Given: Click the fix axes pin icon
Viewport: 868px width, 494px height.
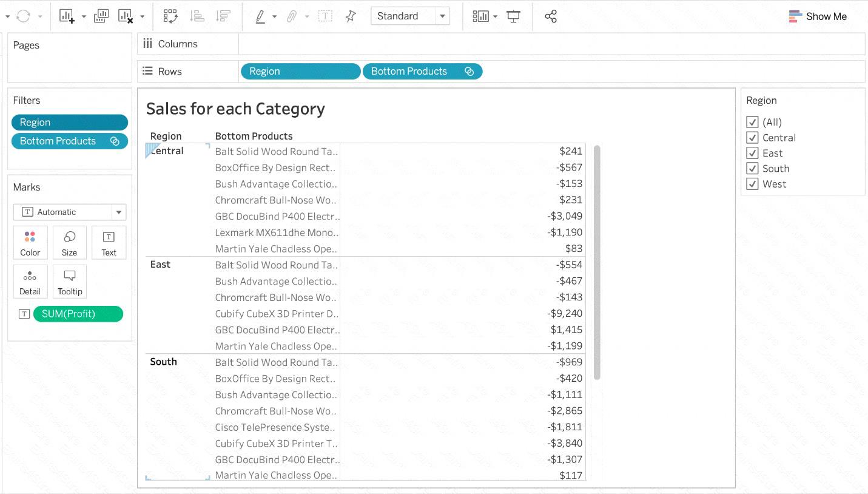Looking at the screenshot, I should click(x=351, y=16).
